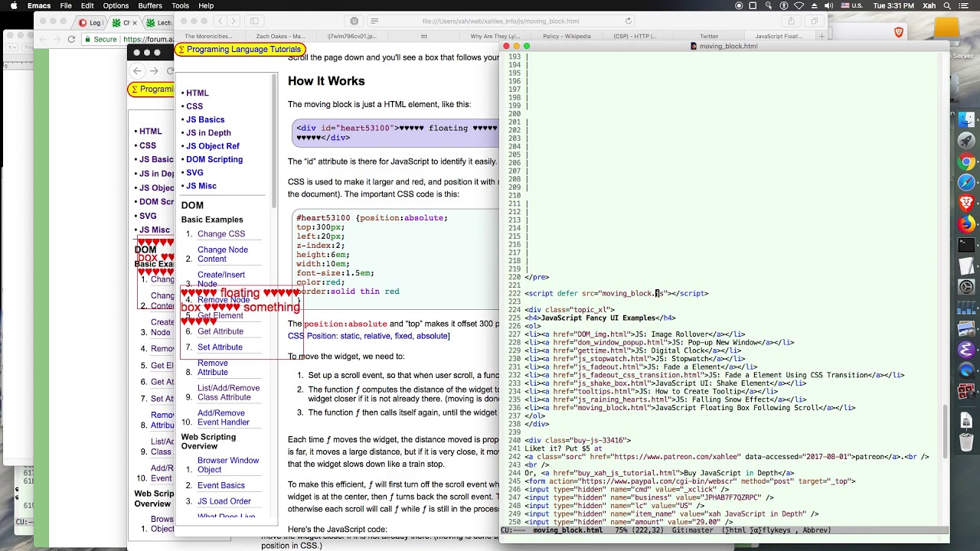Click the Brave shield icon in background window
This screenshot has width=980, height=551.
(x=899, y=32)
